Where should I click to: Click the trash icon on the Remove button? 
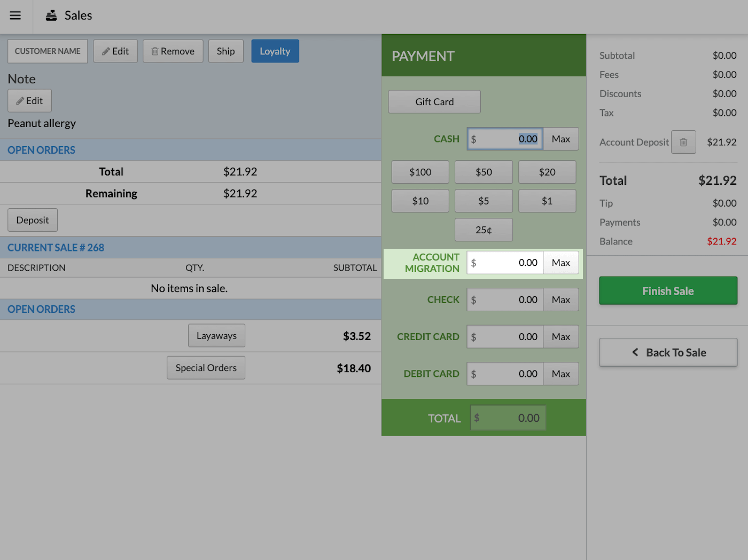pos(155,51)
